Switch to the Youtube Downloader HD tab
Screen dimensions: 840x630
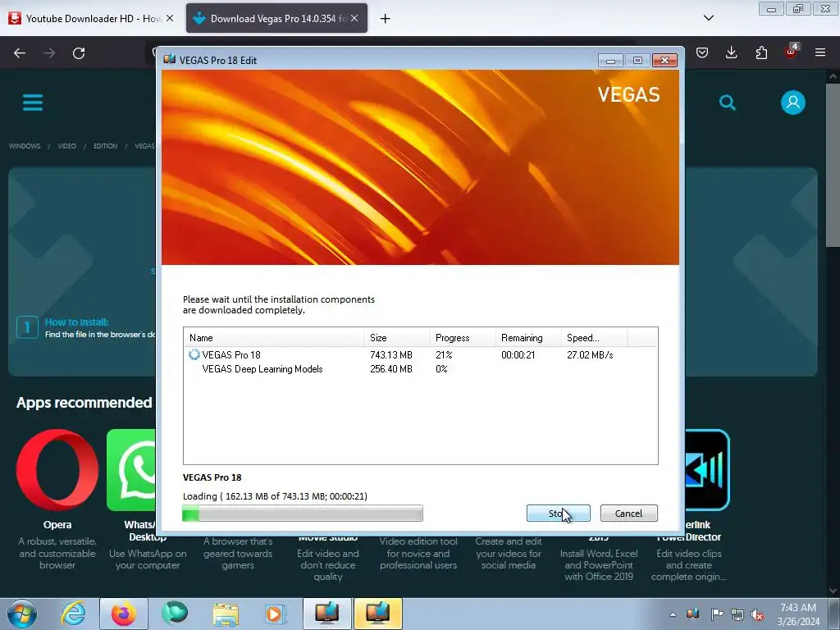pyautogui.click(x=91, y=18)
